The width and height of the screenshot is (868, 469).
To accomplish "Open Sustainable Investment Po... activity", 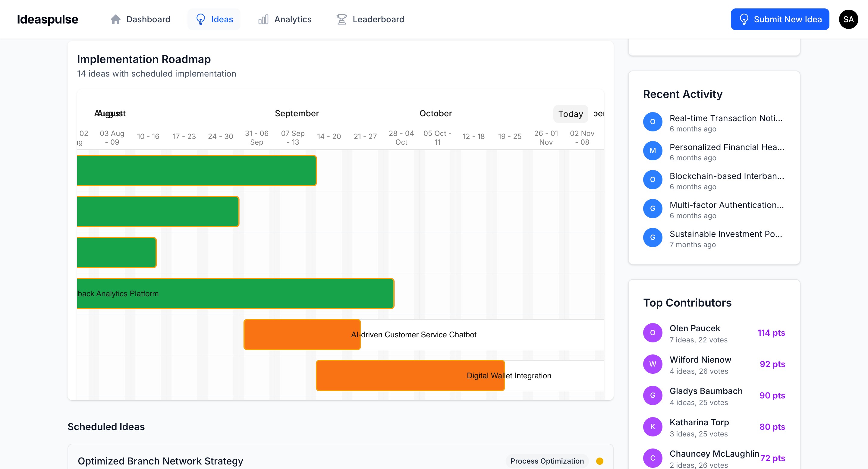I will (x=726, y=234).
